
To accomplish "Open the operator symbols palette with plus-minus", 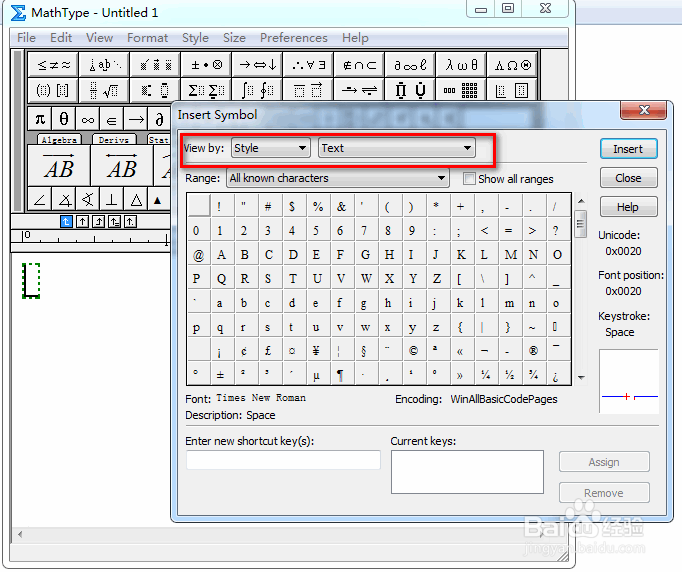I will click(x=206, y=65).
